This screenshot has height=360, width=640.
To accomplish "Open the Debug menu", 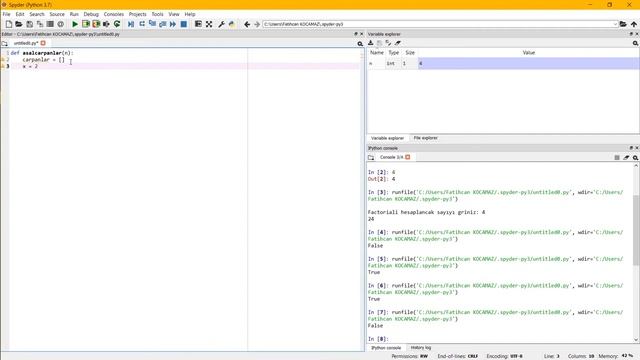I will [91, 14].
